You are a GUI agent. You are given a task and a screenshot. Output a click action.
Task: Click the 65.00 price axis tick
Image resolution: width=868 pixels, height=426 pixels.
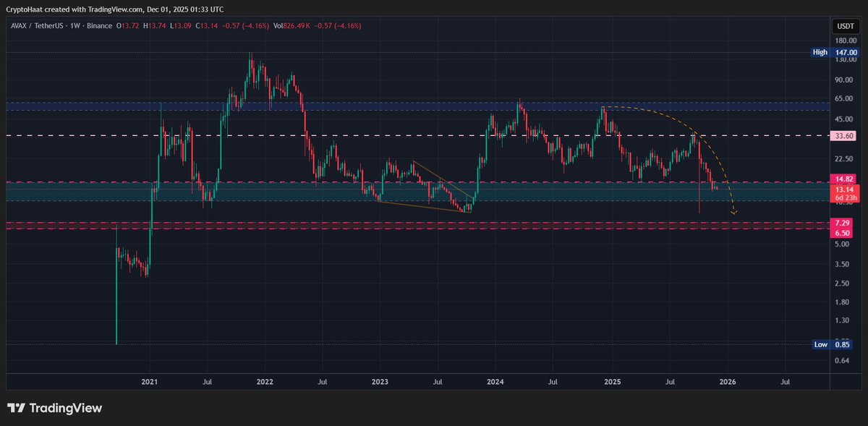pos(845,98)
